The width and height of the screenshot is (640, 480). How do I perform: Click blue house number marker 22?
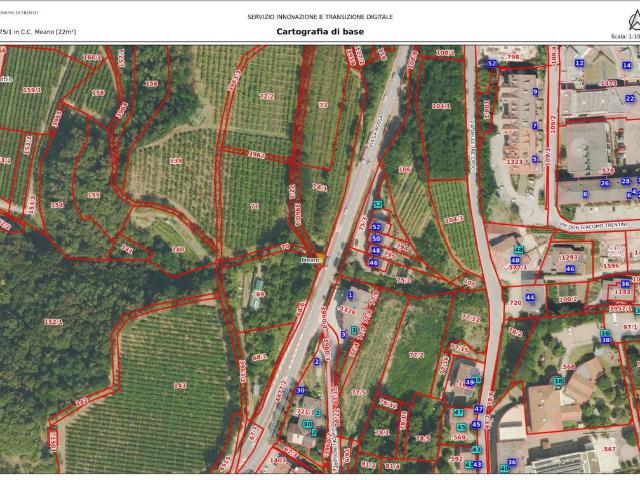click(630, 98)
